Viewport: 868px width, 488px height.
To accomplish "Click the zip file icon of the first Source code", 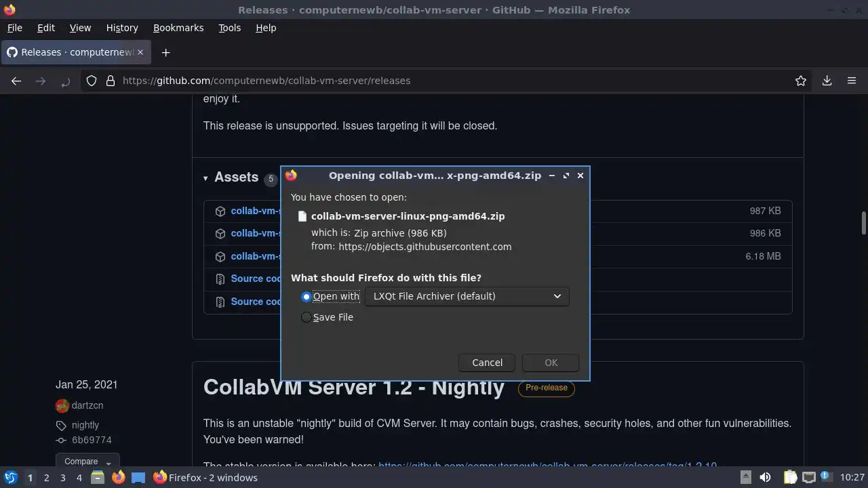I will 220,279.
